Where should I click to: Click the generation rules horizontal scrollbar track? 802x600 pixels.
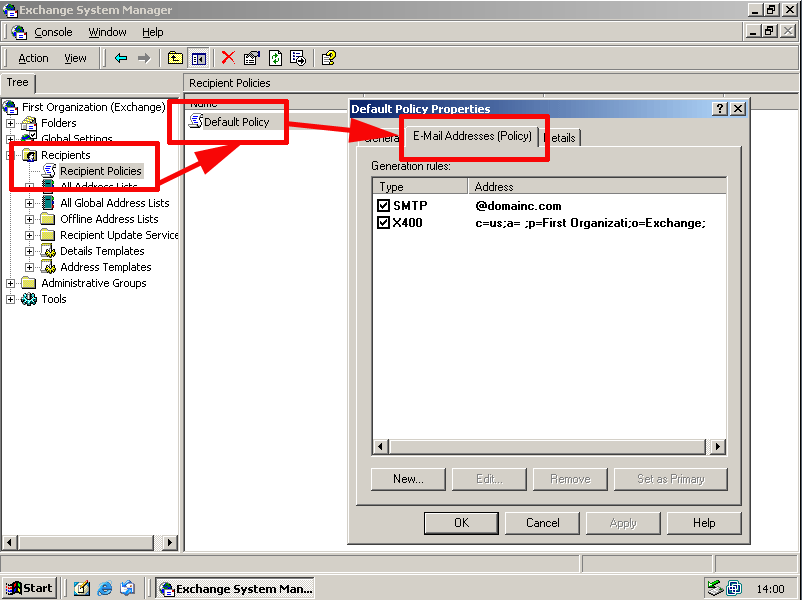tap(547, 447)
